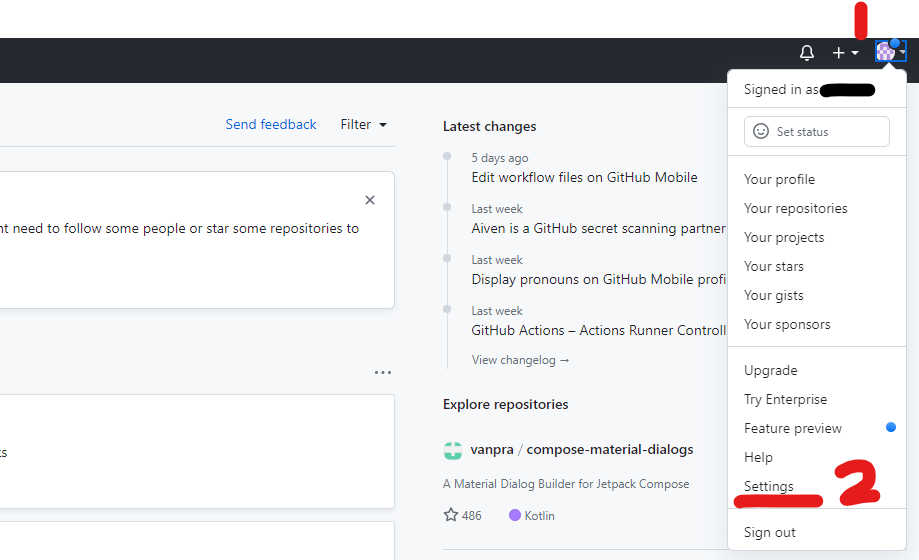Open the Set status field

point(816,131)
